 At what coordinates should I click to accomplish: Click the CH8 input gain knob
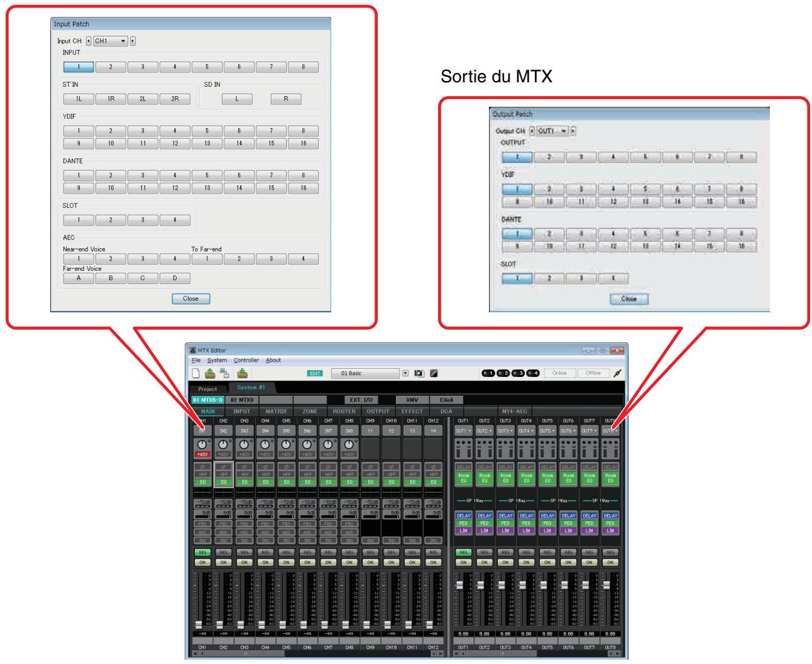349,444
